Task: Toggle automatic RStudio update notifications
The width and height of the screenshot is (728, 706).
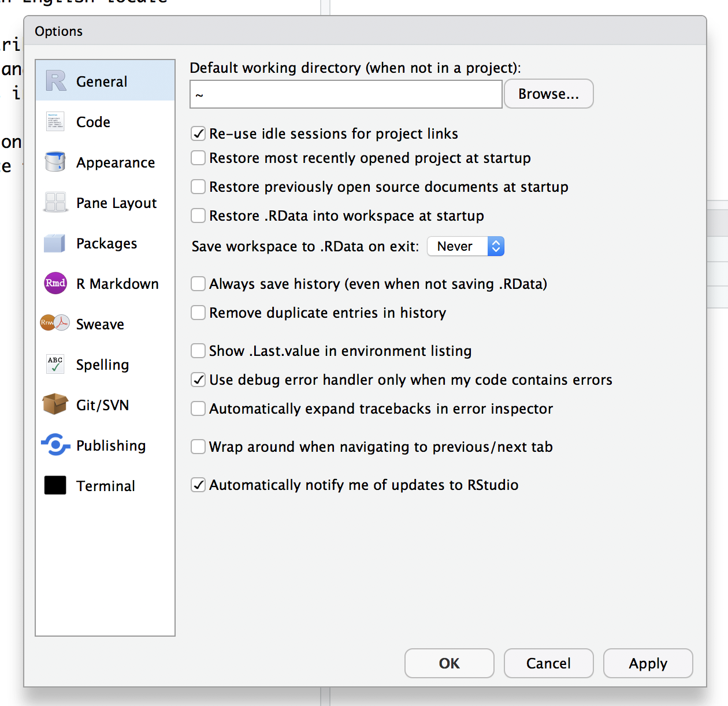Action: (x=198, y=485)
